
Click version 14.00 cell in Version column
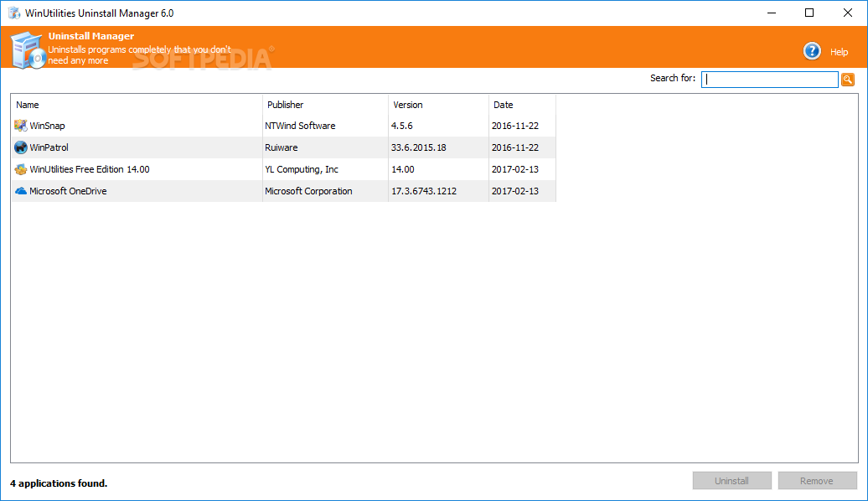[x=402, y=169]
